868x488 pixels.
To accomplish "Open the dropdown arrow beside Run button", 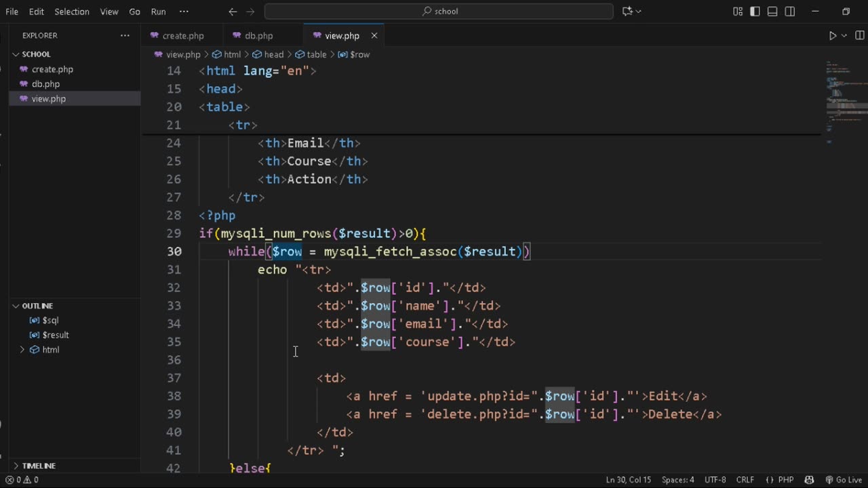I will click(x=844, y=36).
